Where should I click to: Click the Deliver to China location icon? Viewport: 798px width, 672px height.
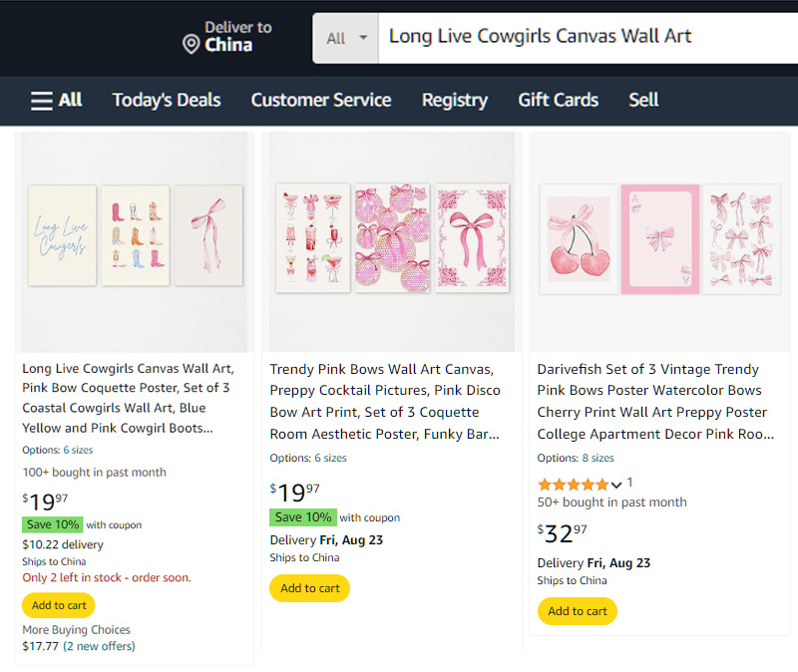(x=191, y=44)
